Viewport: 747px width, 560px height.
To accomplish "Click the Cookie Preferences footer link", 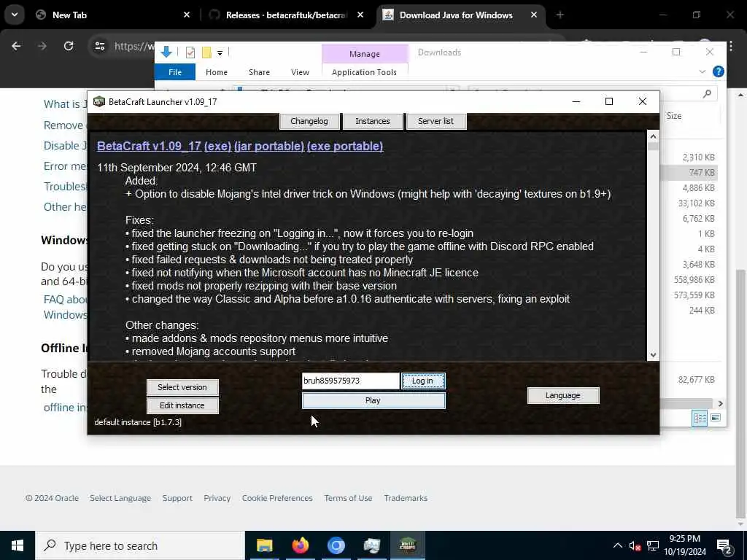I will pos(277,498).
